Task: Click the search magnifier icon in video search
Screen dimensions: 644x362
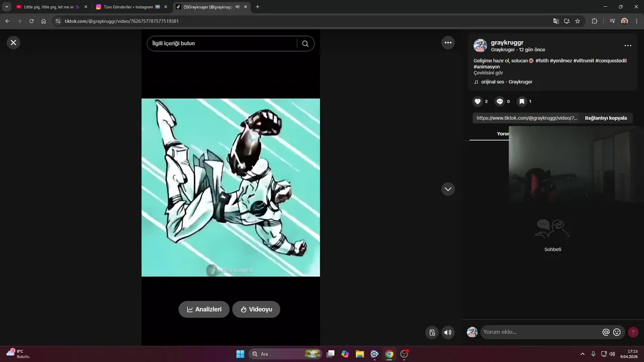Action: tap(305, 44)
